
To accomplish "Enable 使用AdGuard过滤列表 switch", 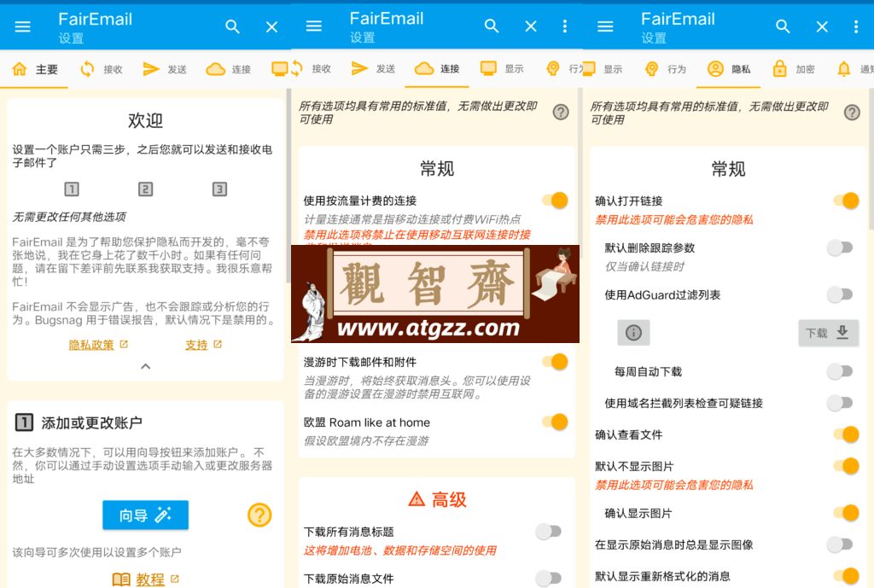I will (x=840, y=294).
